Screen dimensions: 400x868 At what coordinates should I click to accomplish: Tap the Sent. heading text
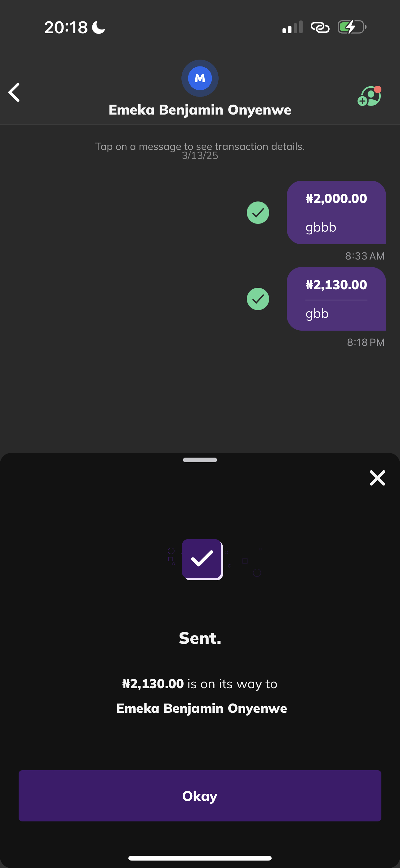click(x=200, y=638)
